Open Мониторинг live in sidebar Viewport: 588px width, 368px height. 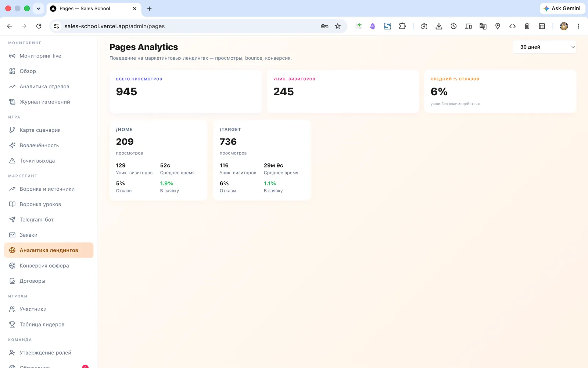click(x=49, y=56)
